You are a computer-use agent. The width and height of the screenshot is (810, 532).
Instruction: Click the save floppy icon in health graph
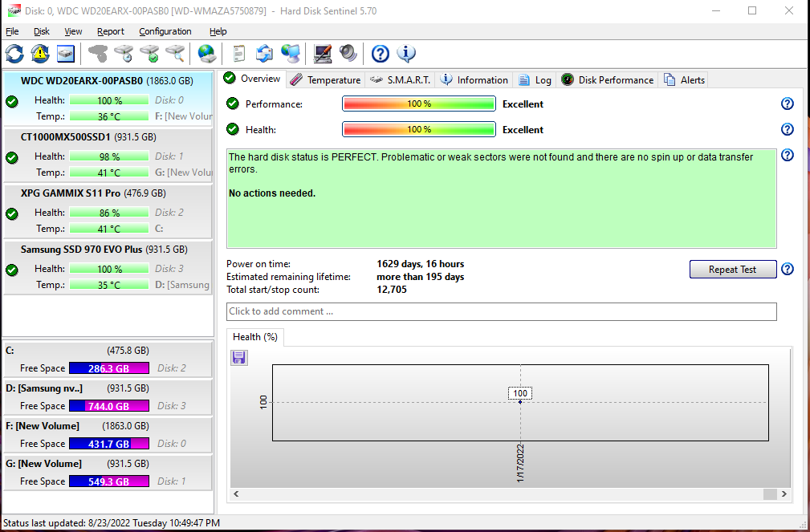238,357
